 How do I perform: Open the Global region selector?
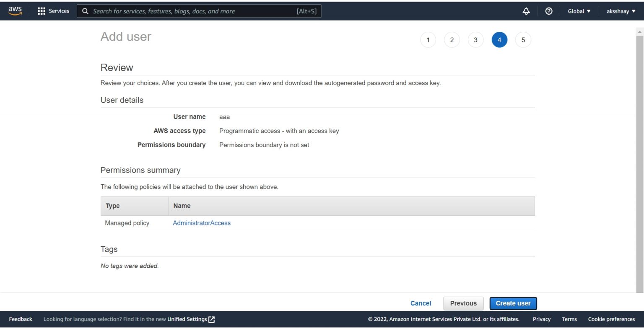(579, 11)
